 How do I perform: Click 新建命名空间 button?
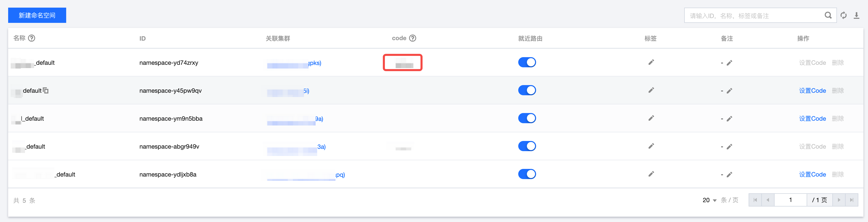[x=37, y=15]
